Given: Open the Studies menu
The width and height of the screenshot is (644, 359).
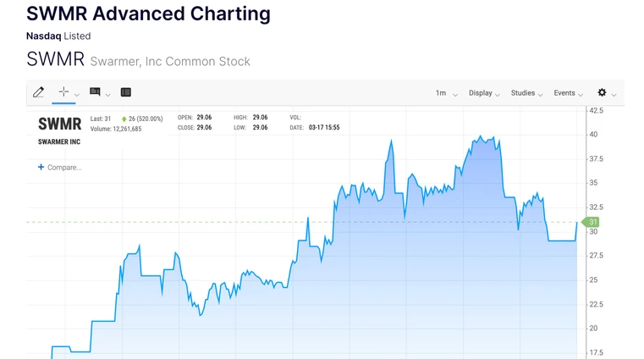Looking at the screenshot, I should coord(527,93).
